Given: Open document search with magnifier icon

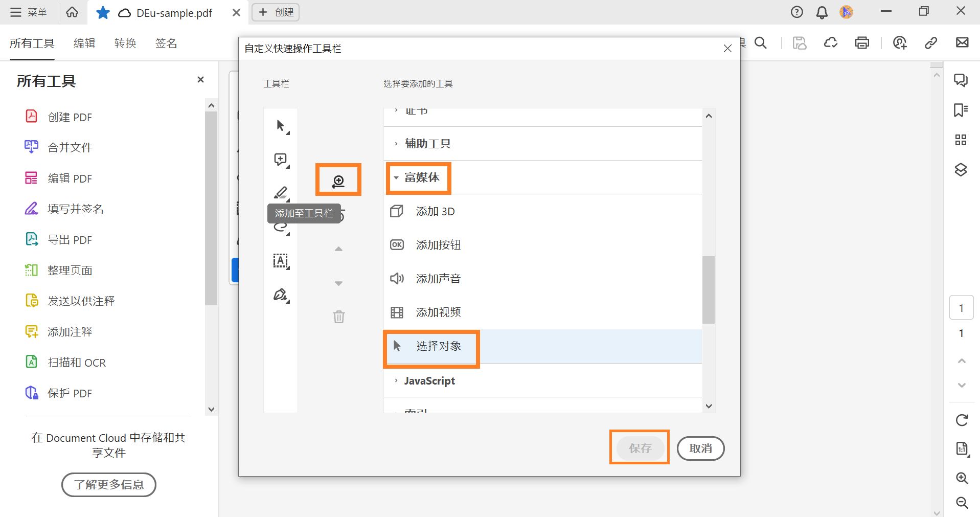Looking at the screenshot, I should (760, 43).
